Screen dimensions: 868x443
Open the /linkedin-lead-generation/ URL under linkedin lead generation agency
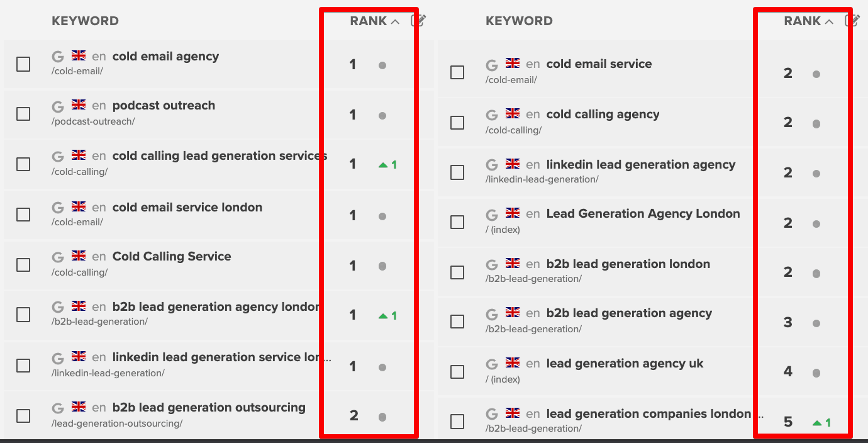pyautogui.click(x=542, y=179)
